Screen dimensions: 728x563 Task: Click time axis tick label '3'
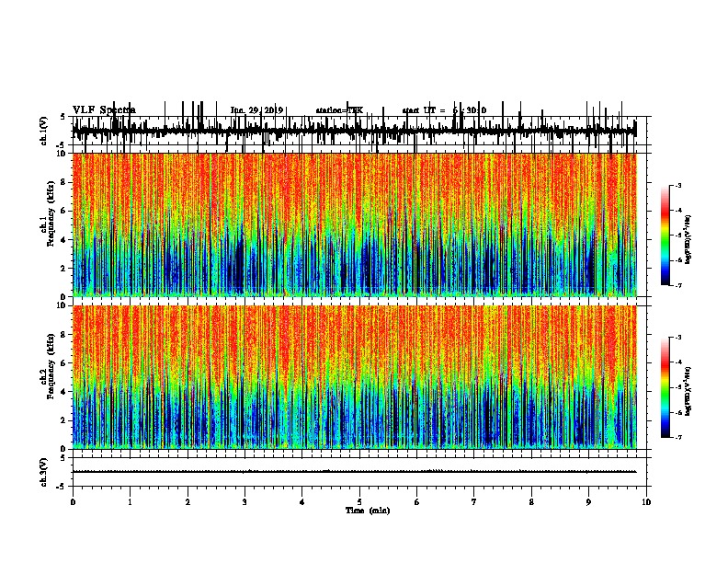pos(245,502)
